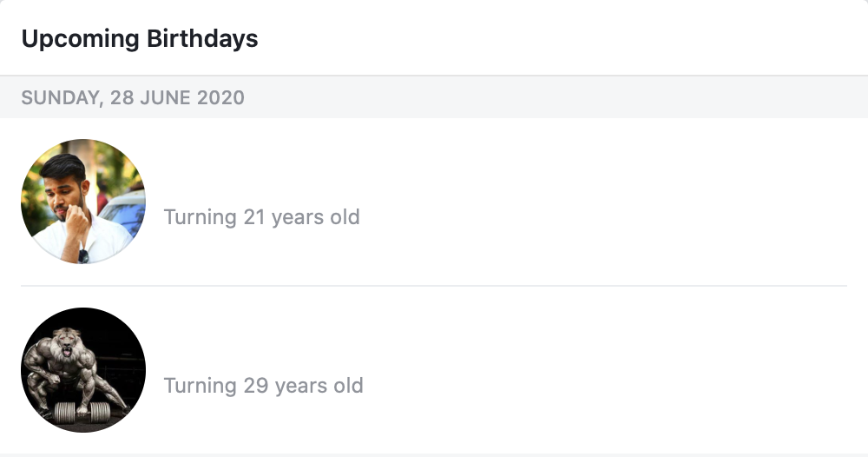The image size is (868, 457).
Task: Click the number 29 in the second entry
Action: (256, 386)
